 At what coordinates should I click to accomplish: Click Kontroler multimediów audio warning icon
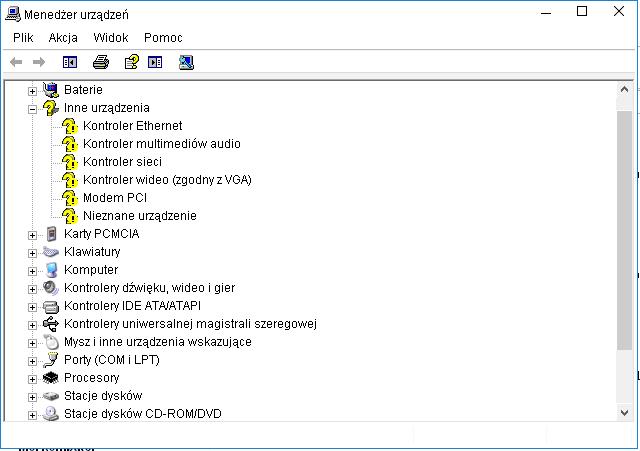click(70, 144)
